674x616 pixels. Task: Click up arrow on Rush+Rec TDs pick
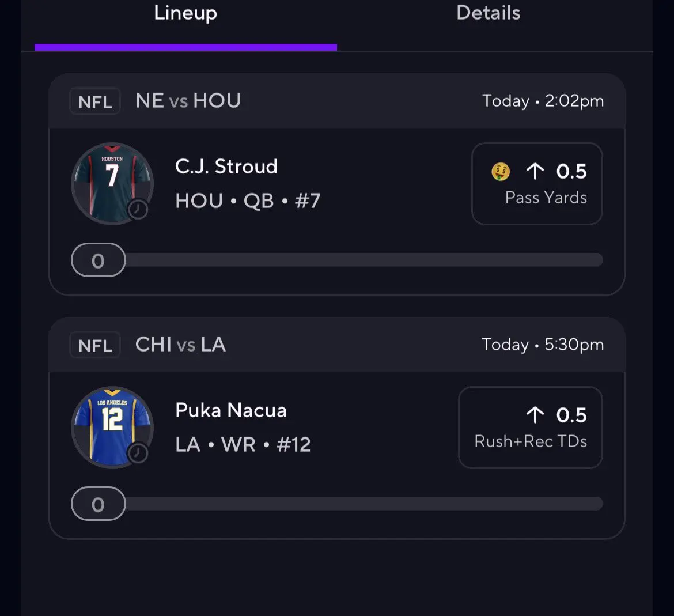535,415
